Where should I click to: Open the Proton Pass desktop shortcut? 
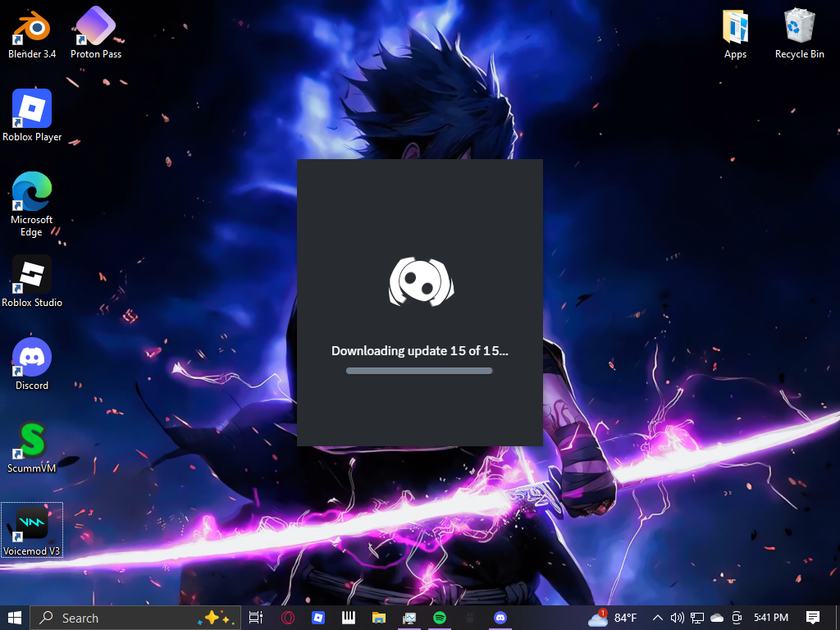tap(96, 33)
